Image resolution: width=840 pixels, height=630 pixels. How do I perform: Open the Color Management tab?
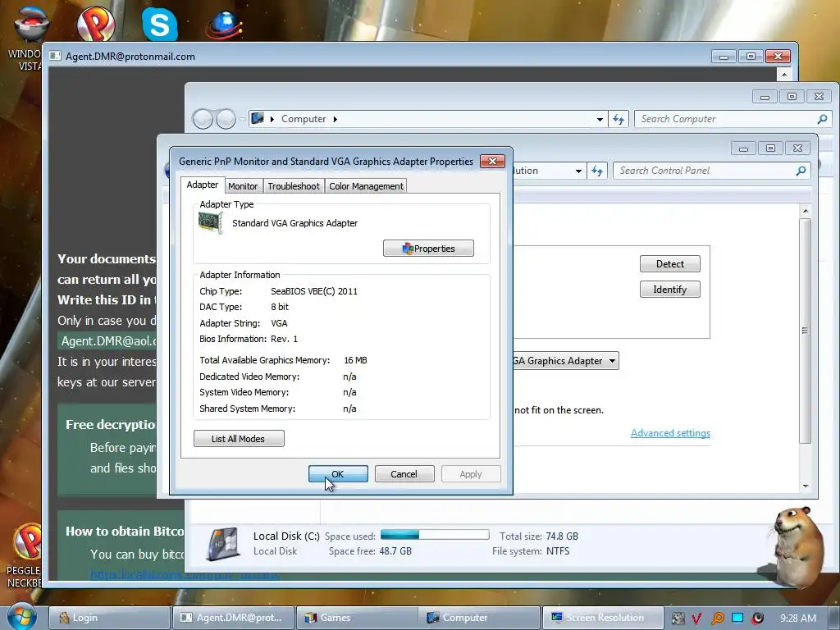click(366, 186)
